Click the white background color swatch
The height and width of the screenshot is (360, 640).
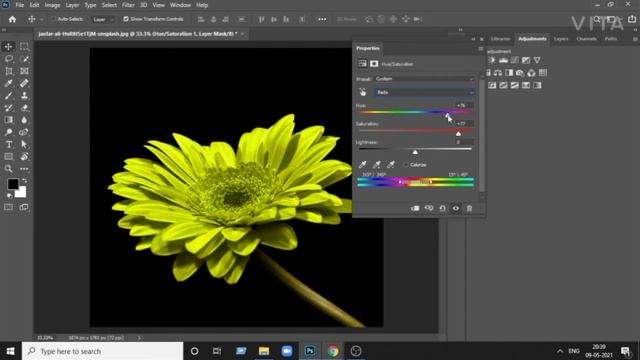tap(22, 192)
